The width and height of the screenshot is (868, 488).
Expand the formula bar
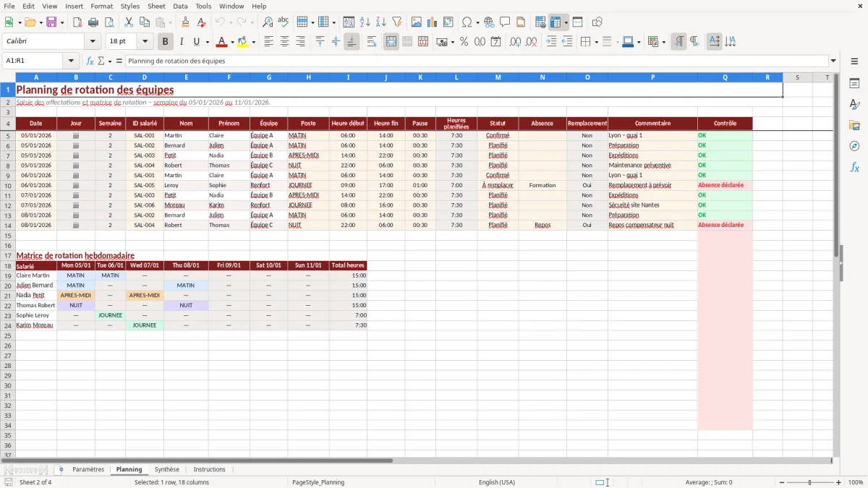833,61
